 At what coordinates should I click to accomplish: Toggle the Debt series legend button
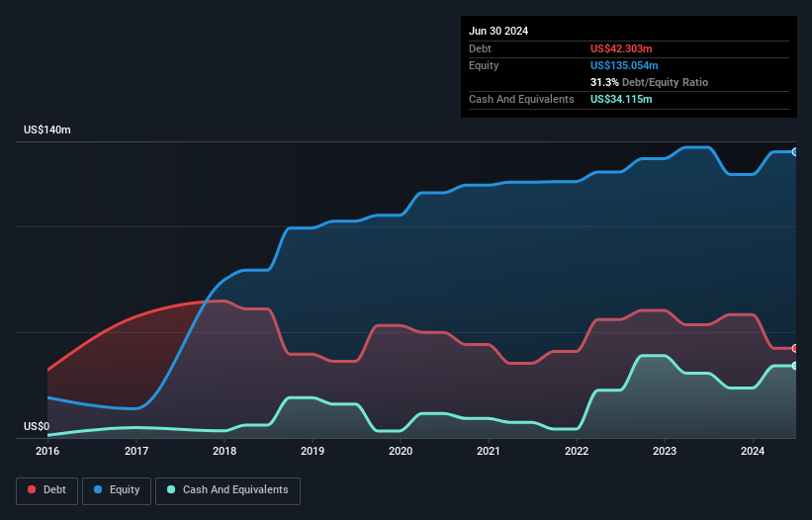[x=47, y=490]
